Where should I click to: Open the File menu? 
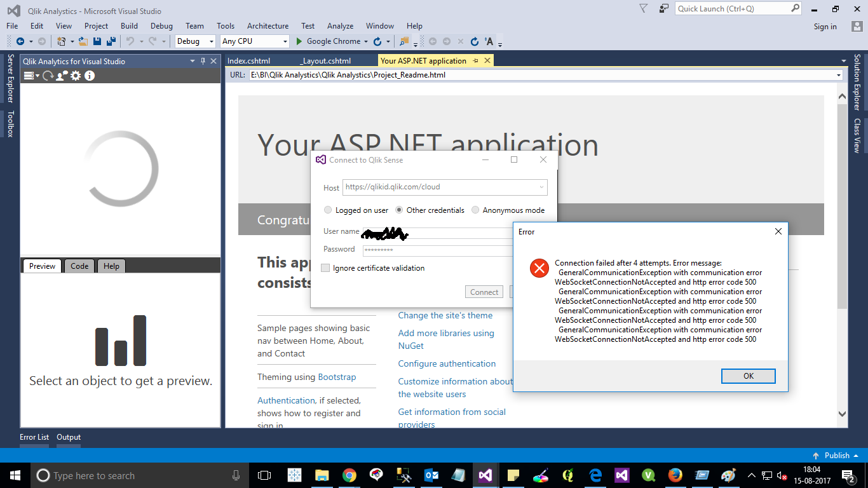point(12,26)
